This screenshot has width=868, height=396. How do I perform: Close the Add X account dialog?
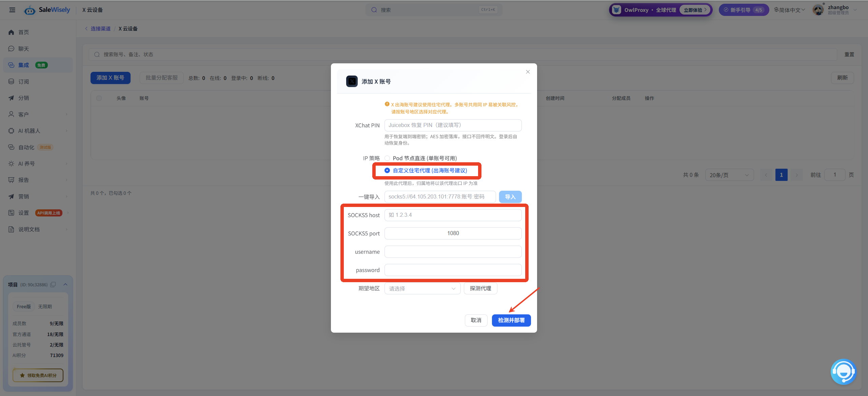(x=528, y=72)
